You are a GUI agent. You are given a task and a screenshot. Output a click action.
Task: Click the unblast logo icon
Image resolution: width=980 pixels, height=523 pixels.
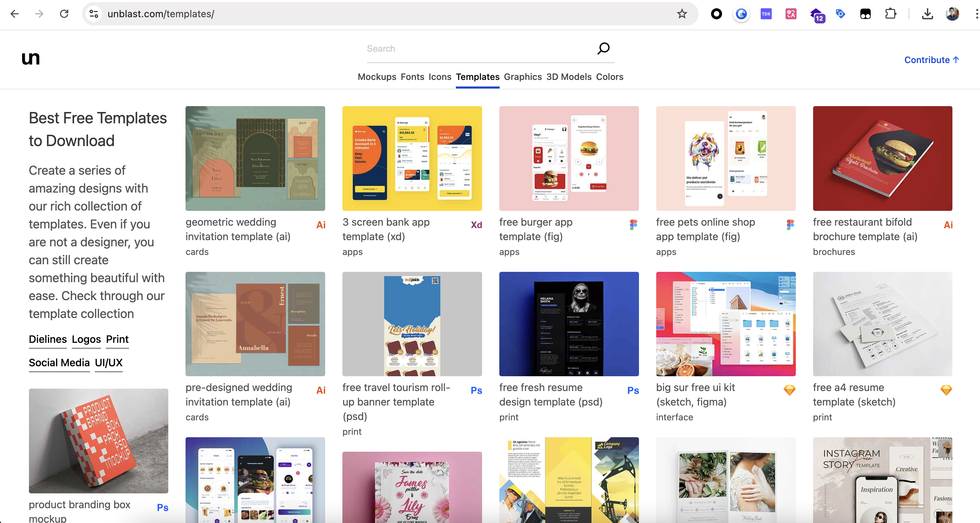point(30,59)
